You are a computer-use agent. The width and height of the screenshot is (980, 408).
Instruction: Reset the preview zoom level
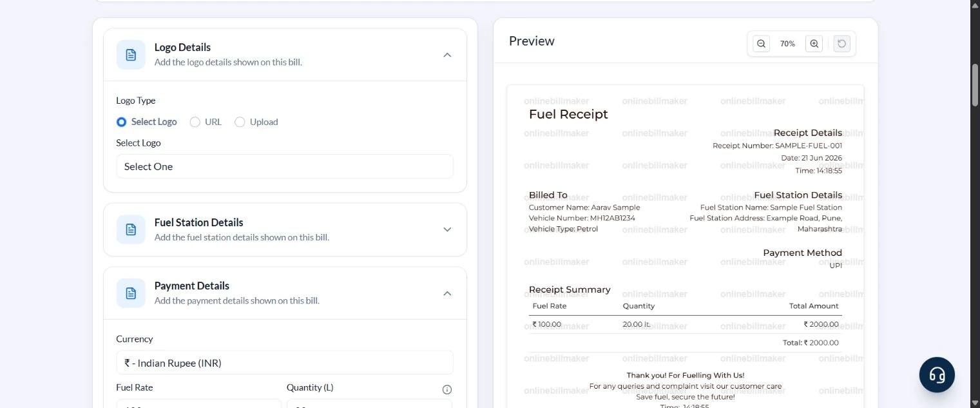click(842, 44)
